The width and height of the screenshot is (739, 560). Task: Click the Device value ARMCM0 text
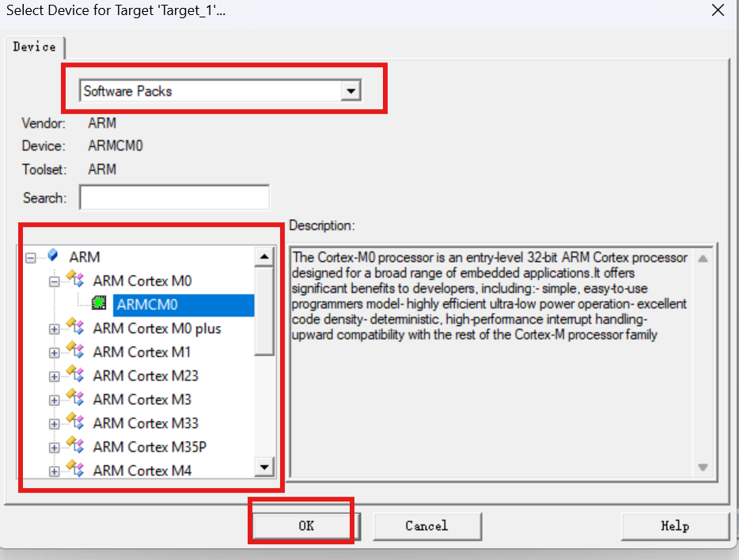(x=116, y=146)
